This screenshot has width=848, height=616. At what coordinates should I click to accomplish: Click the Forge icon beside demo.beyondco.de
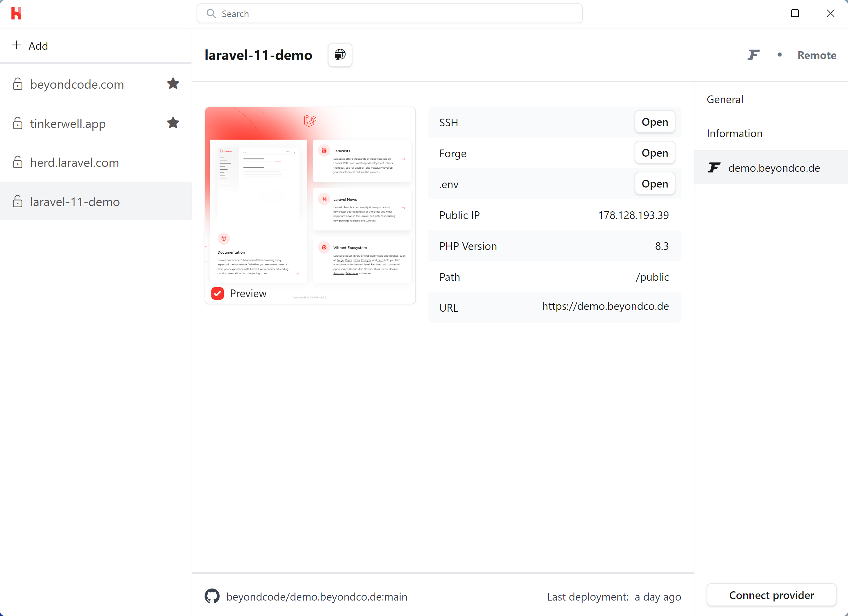click(714, 167)
